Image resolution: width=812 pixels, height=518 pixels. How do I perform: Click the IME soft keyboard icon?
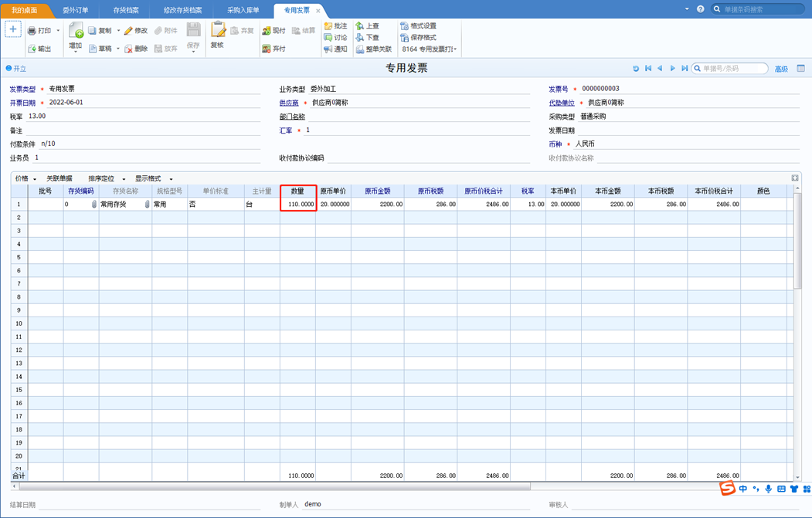click(x=781, y=489)
